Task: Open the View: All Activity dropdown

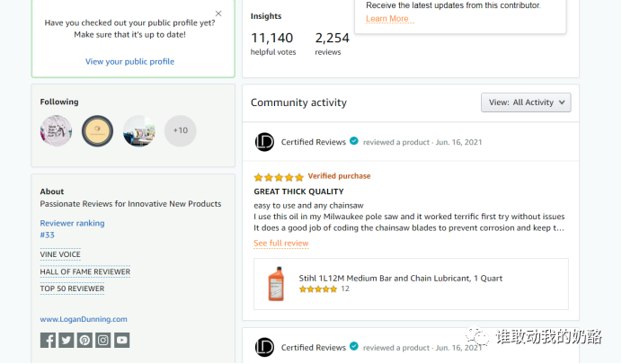Action: pos(526,102)
